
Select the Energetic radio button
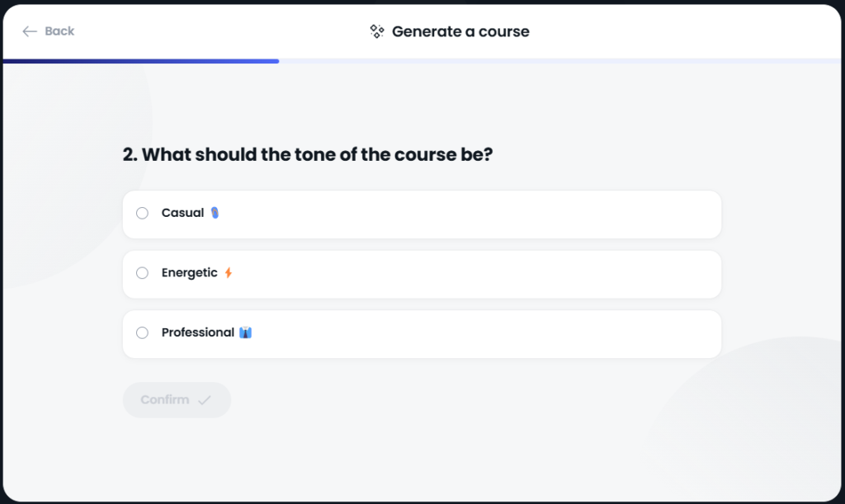point(142,273)
